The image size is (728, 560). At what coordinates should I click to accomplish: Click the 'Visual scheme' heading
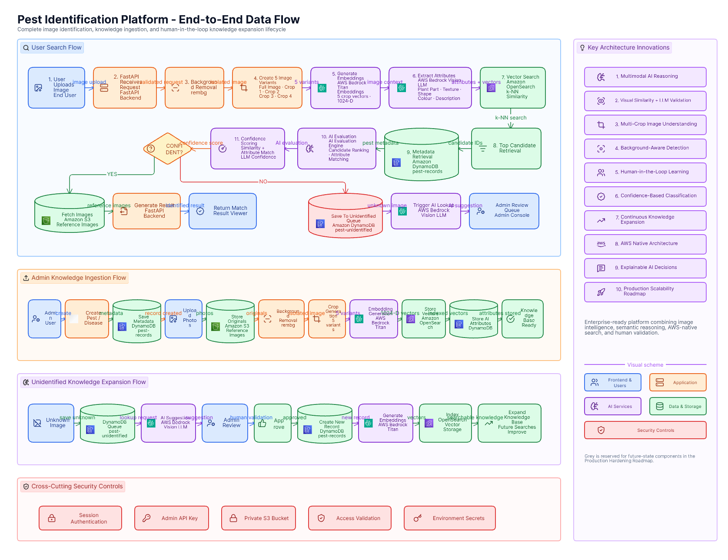coord(645,365)
